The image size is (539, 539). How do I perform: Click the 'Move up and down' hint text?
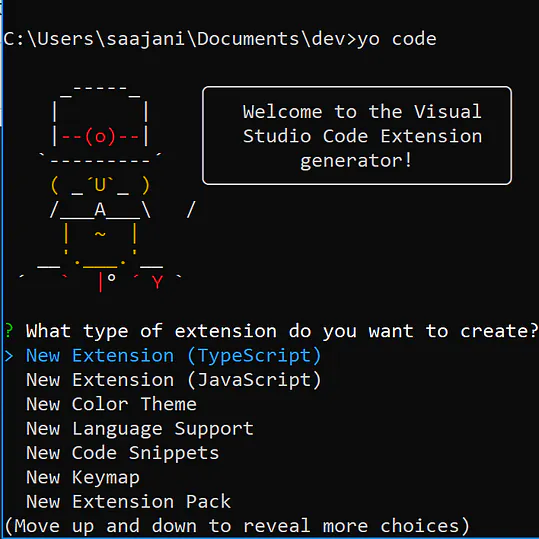point(237,526)
